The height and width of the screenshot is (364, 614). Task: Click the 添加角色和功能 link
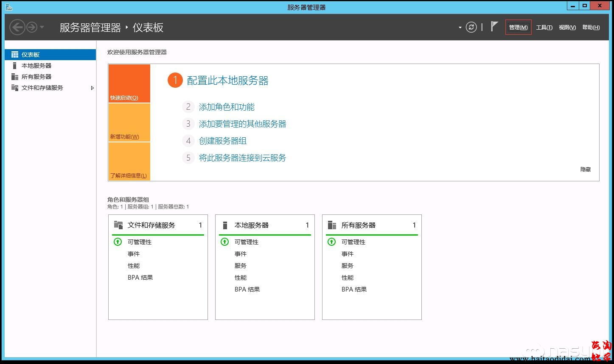[227, 107]
